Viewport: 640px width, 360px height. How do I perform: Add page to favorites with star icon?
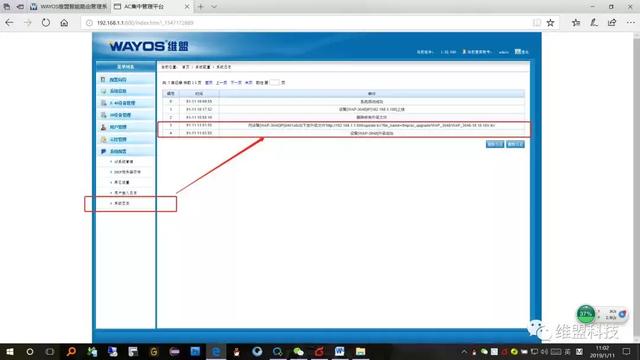pyautogui.click(x=551, y=23)
